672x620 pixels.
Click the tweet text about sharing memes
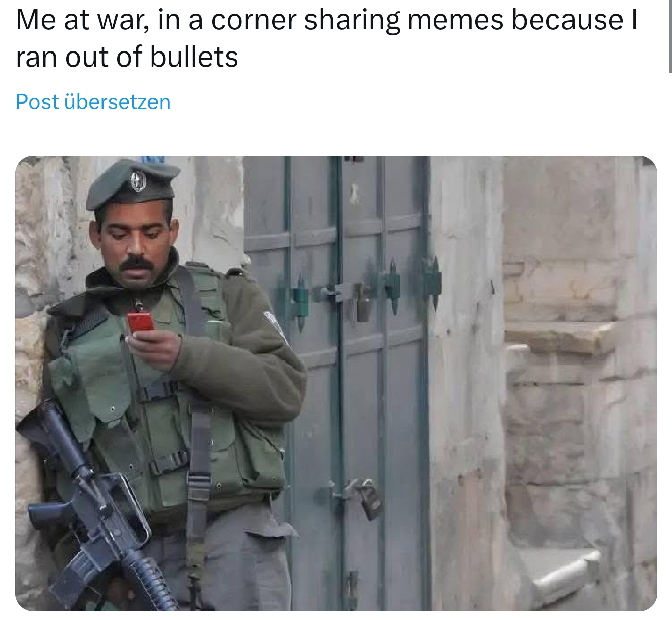[x=326, y=38]
